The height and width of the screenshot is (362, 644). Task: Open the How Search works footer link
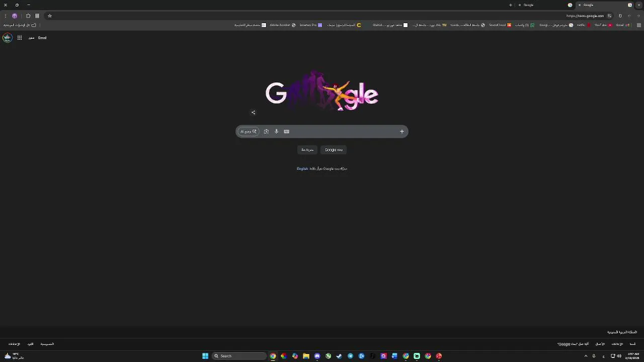573,344
